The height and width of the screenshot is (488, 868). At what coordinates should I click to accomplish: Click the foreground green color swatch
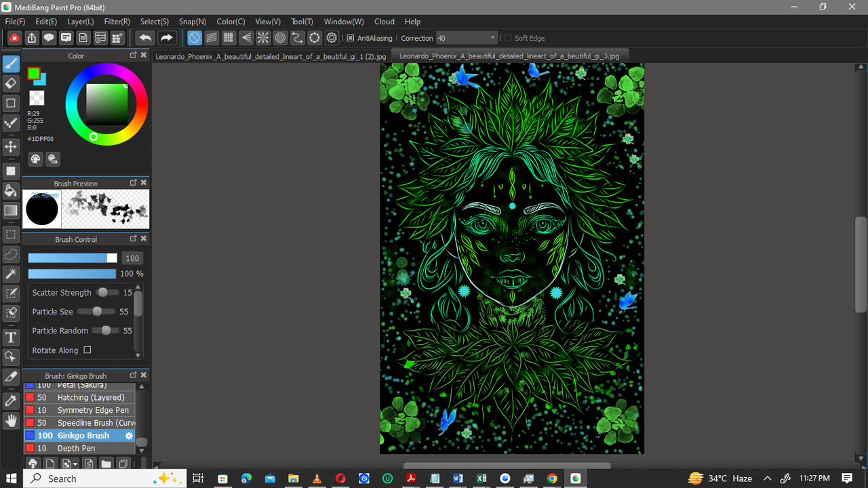[x=33, y=73]
